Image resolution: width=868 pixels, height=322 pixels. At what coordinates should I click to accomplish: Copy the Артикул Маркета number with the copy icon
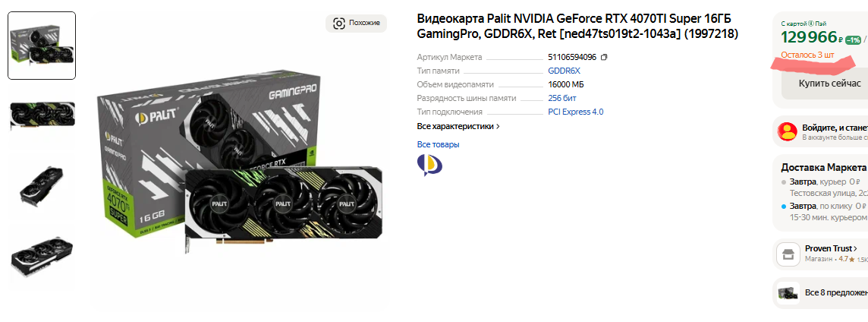coord(604,57)
